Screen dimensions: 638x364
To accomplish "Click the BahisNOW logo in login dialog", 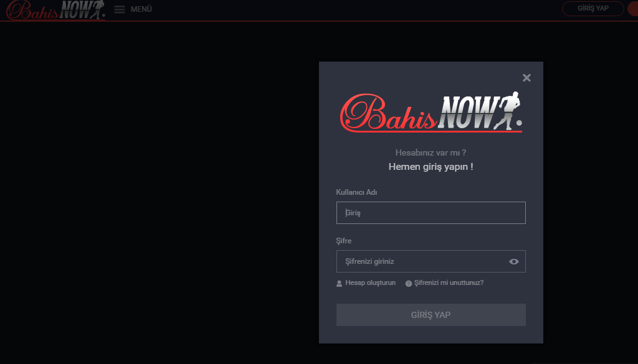I will point(431,112).
